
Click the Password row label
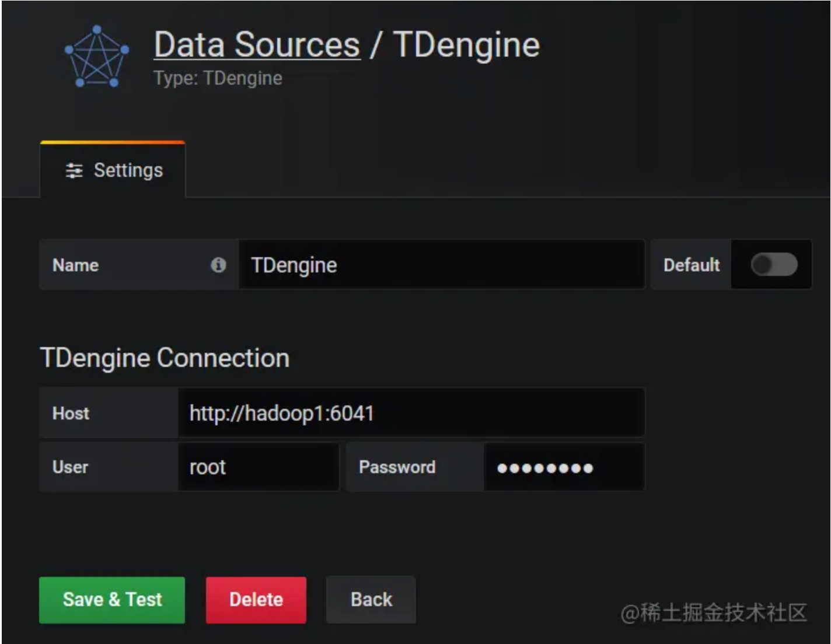tap(397, 467)
